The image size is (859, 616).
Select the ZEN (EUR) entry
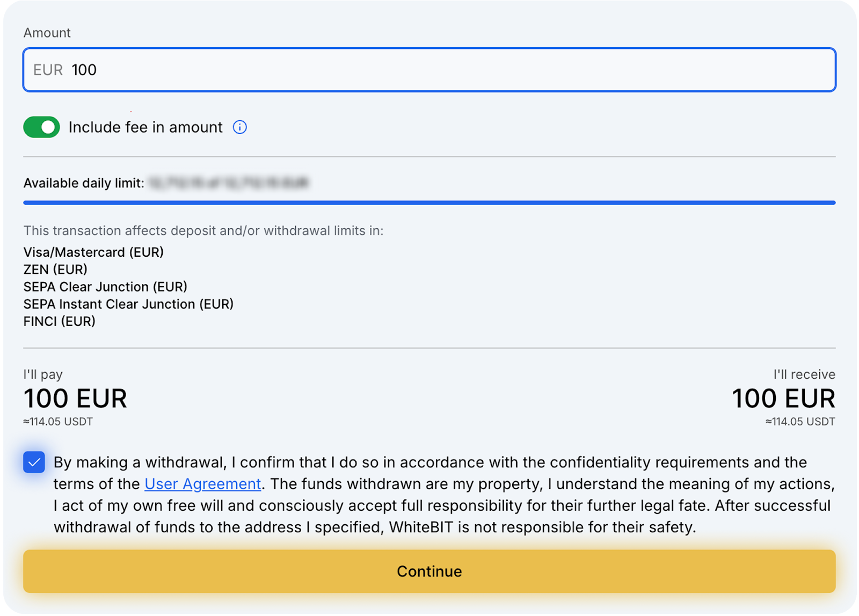point(55,269)
